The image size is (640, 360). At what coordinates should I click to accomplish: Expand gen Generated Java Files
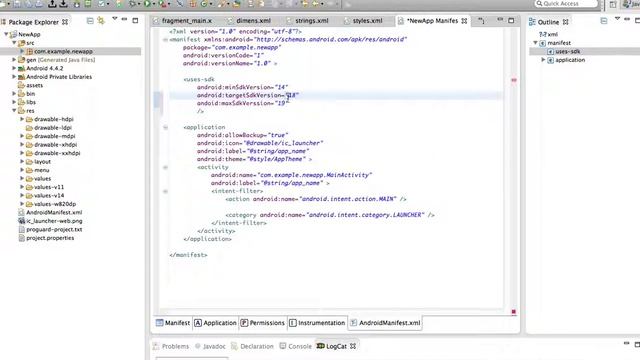pyautogui.click(x=14, y=60)
